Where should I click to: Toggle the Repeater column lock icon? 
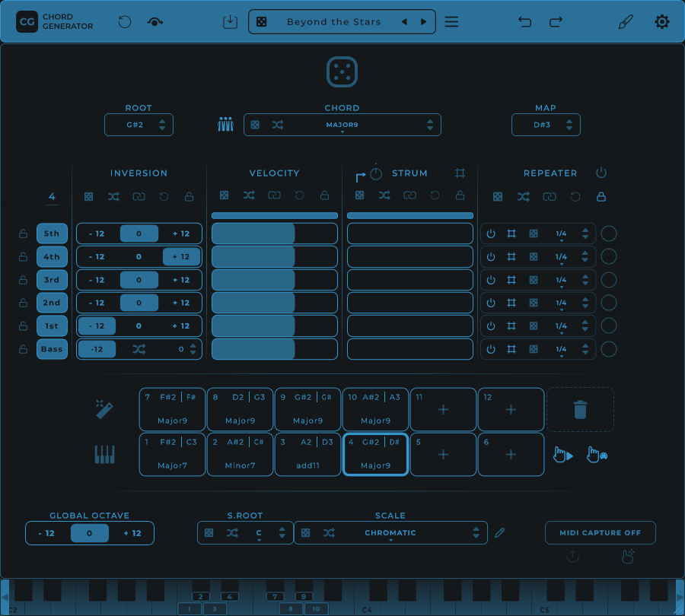pyautogui.click(x=601, y=197)
